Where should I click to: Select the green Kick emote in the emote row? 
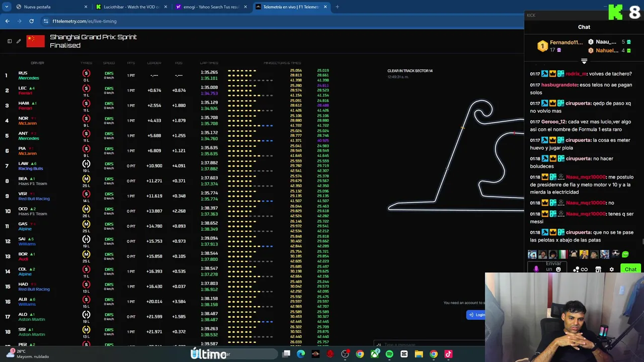point(625,254)
